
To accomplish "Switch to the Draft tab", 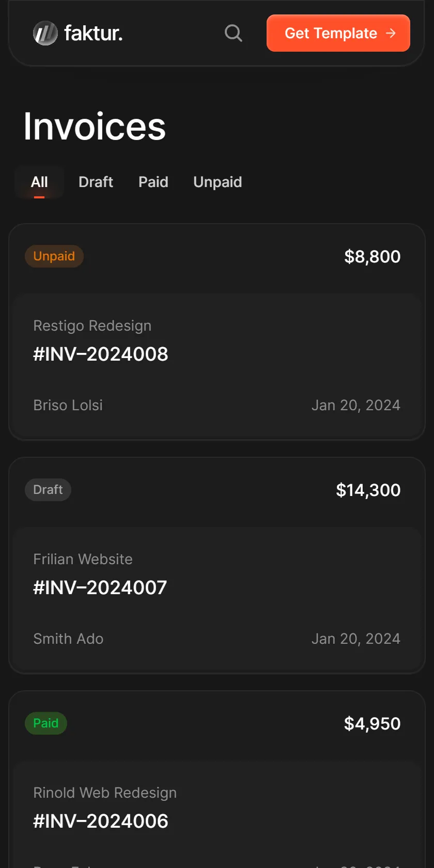I will tap(96, 182).
